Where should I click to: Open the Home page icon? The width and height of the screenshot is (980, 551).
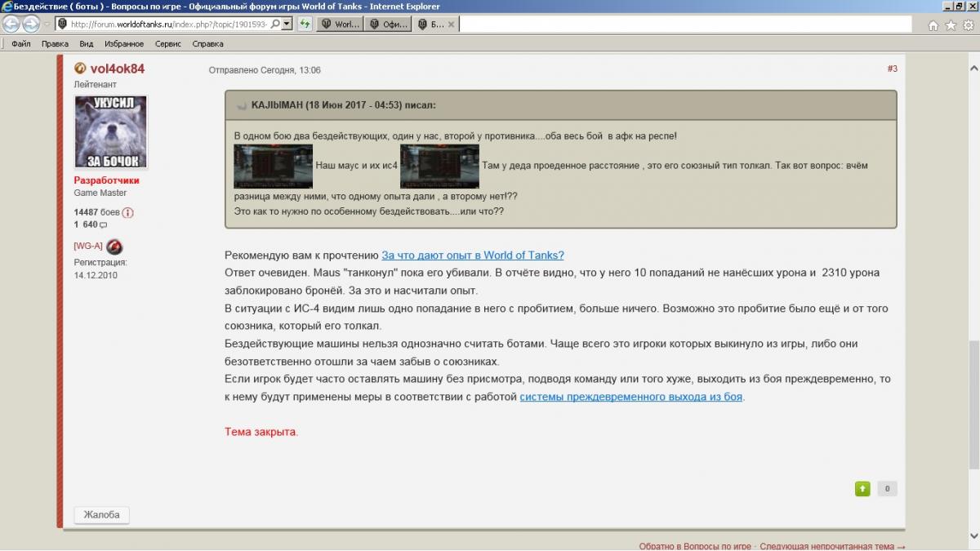pos(933,25)
